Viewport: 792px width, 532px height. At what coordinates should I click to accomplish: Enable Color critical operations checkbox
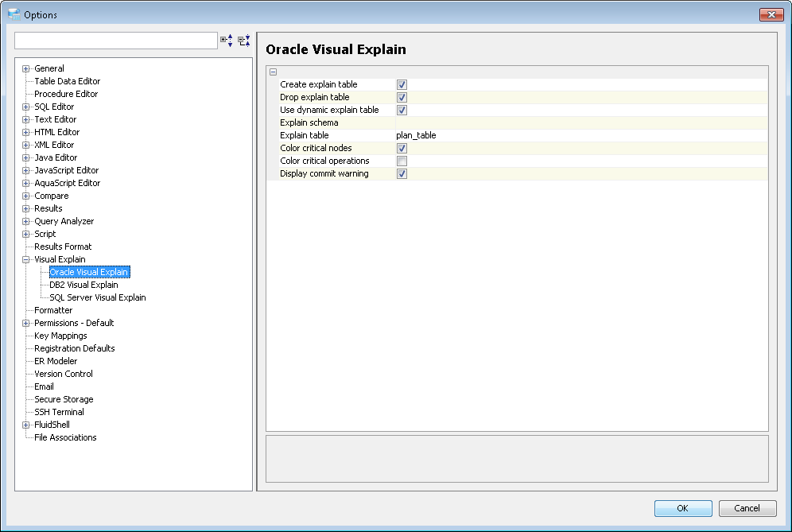click(402, 161)
